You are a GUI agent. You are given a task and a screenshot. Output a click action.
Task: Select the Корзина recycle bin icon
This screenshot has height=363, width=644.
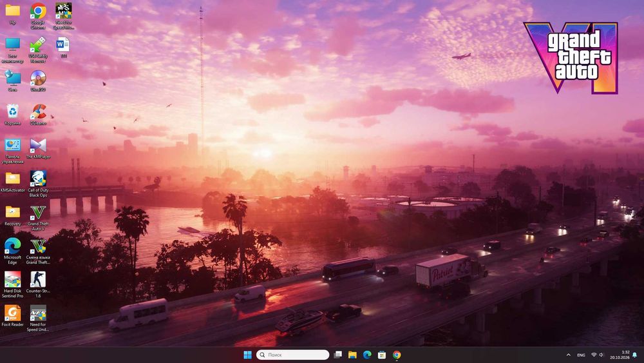(13, 114)
